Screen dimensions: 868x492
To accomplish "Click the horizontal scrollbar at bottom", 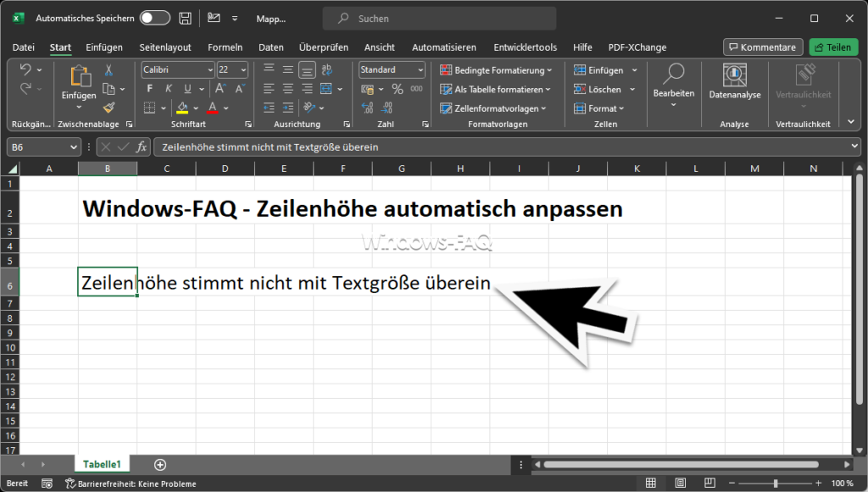I will point(681,464).
